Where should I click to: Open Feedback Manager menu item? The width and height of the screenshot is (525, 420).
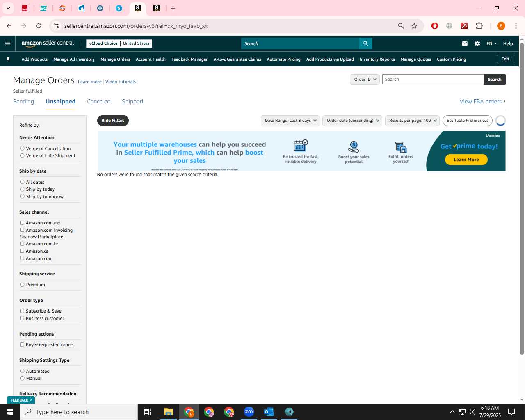click(189, 59)
